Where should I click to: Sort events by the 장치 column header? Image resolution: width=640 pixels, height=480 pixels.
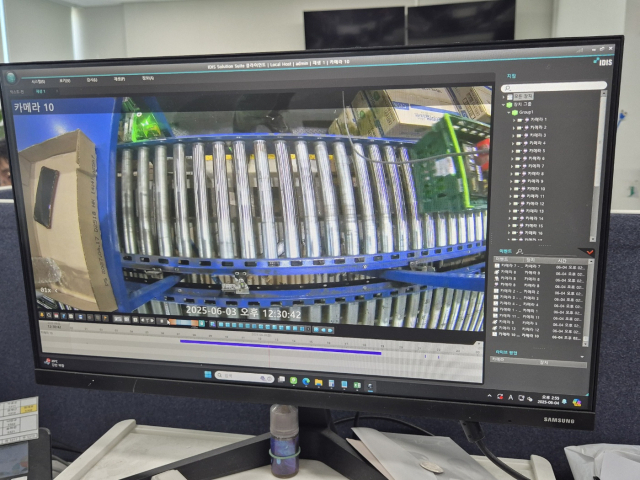pyautogui.click(x=530, y=260)
